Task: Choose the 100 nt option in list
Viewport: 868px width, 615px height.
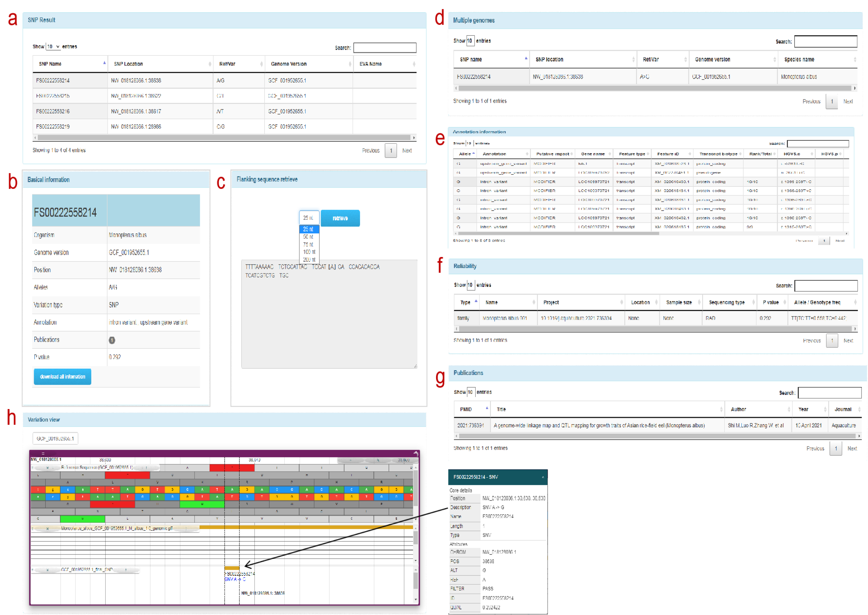Action: (x=309, y=252)
